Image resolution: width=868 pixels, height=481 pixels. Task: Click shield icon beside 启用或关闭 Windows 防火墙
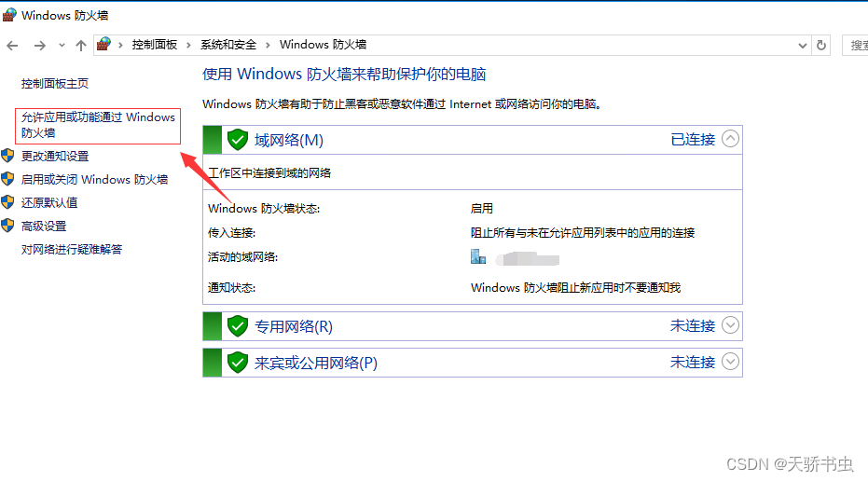click(x=7, y=179)
